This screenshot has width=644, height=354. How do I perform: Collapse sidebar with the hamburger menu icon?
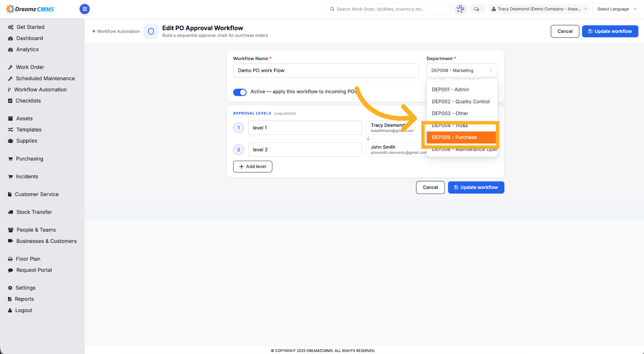[x=85, y=9]
